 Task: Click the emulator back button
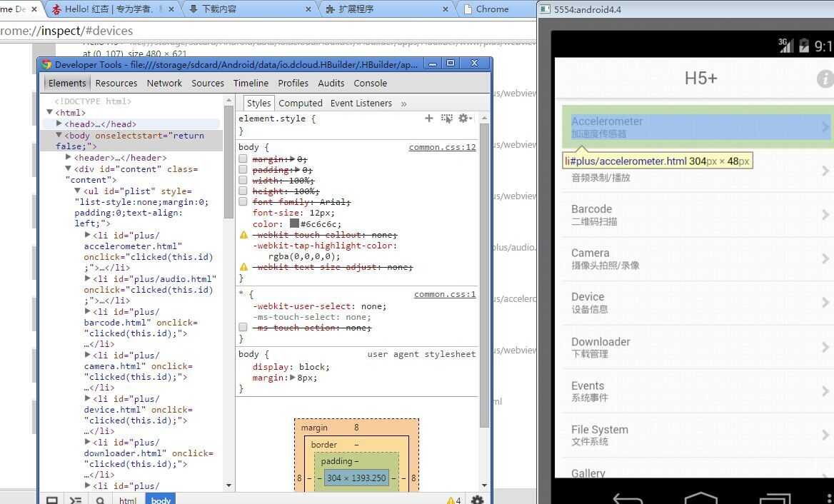coord(628,499)
